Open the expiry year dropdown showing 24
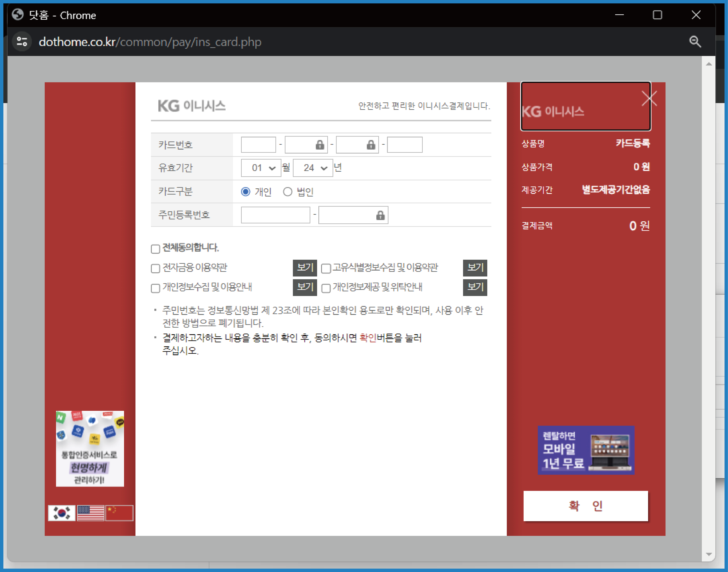728x572 pixels. [313, 168]
